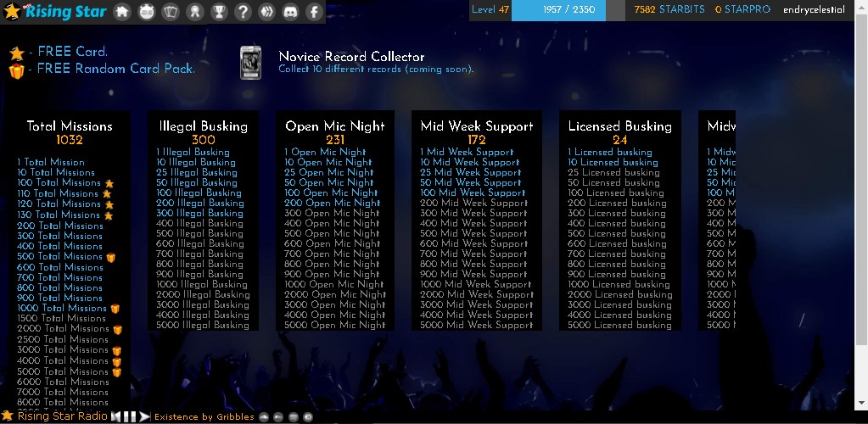Screen dimensions: 868x424
Task: Click the track title Existence by Gribbles
Action: click(x=204, y=417)
